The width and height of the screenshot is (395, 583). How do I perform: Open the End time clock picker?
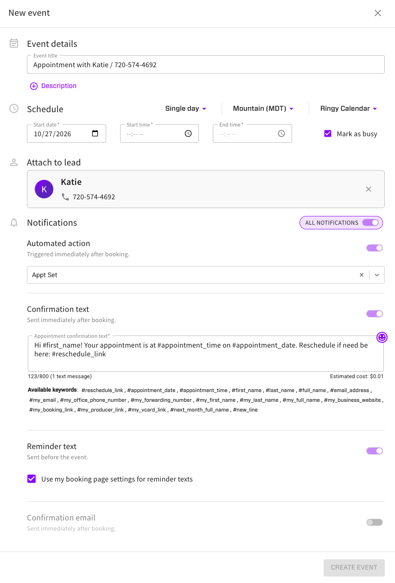(281, 133)
